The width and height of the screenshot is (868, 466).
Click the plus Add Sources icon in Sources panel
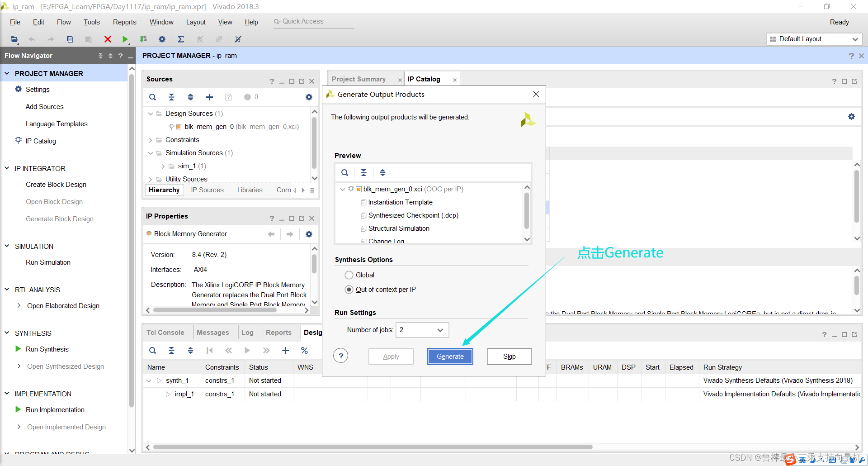tap(209, 97)
